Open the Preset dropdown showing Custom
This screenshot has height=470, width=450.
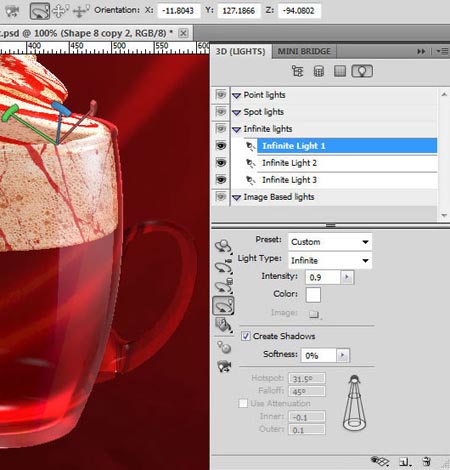pyautogui.click(x=330, y=242)
